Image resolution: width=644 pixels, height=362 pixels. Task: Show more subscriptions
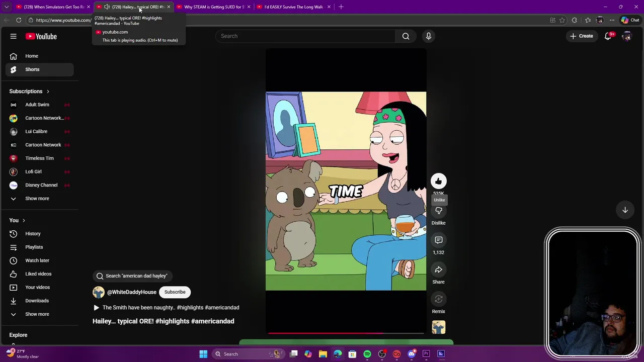39,199
